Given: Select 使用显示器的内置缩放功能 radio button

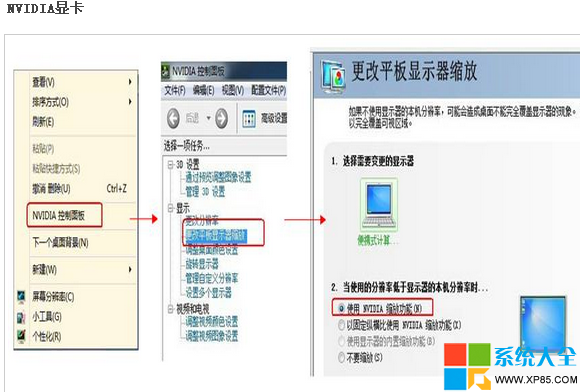Looking at the screenshot, I should tap(341, 341).
